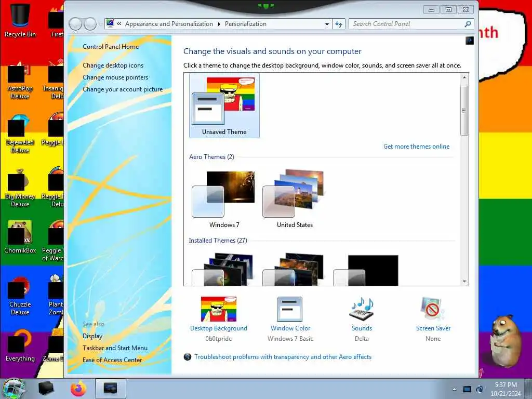
Task: Click the Forward navigation button
Action: pyautogui.click(x=90, y=24)
